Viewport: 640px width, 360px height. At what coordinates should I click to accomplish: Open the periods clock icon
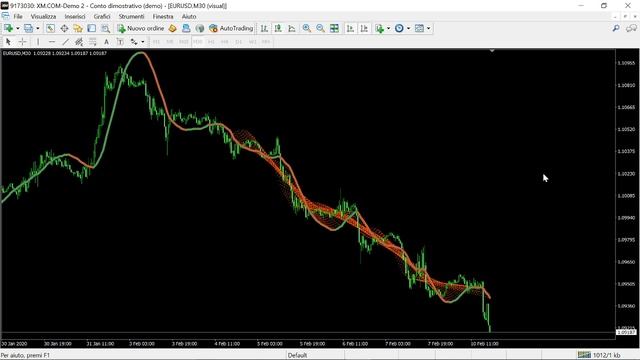click(399, 28)
